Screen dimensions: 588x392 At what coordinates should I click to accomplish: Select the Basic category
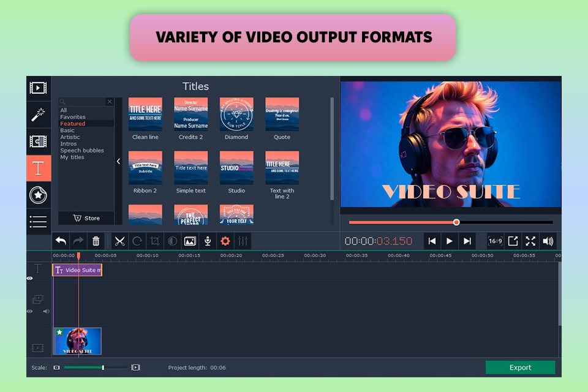point(67,130)
